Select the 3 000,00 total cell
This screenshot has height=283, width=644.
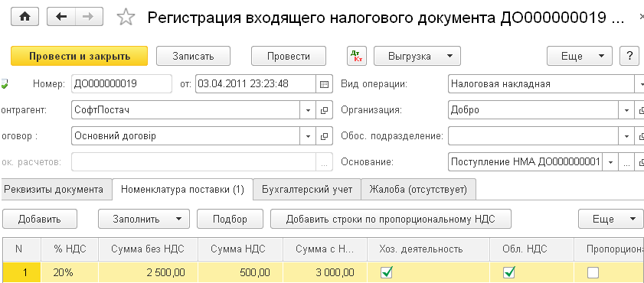point(325,272)
